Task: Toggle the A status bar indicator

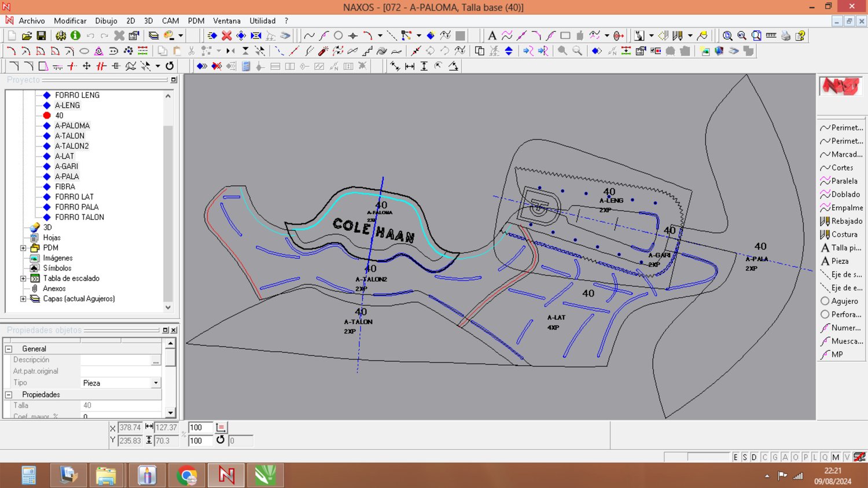Action: [785, 457]
